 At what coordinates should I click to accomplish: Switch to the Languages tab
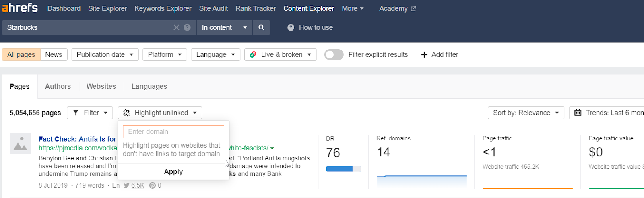(149, 86)
